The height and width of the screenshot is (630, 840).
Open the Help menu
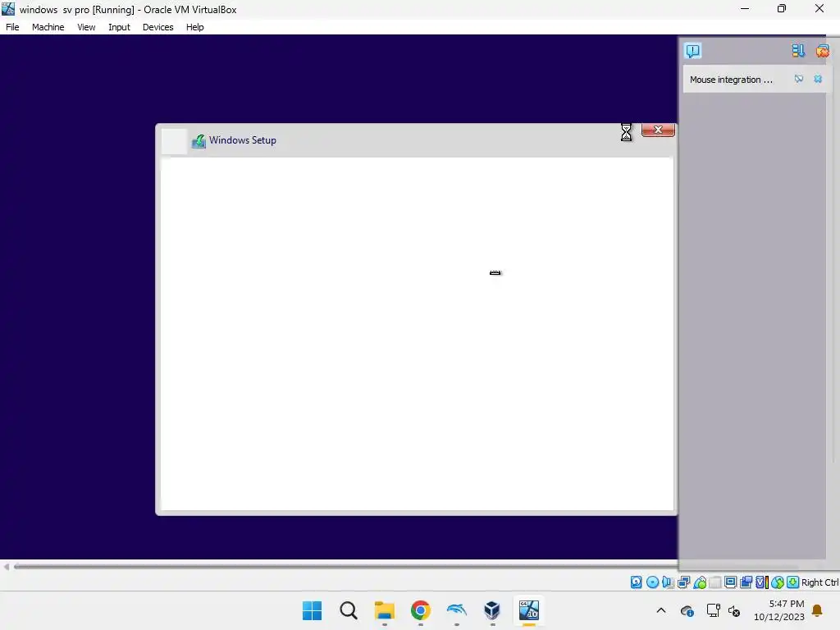(195, 27)
